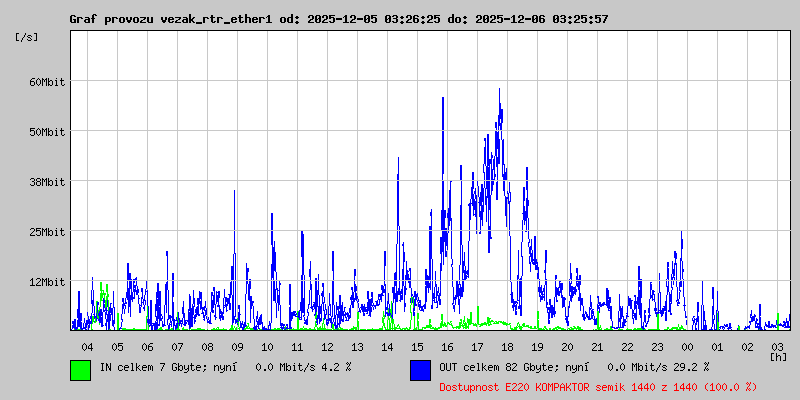Click the green IN legend color swatch

point(80,369)
